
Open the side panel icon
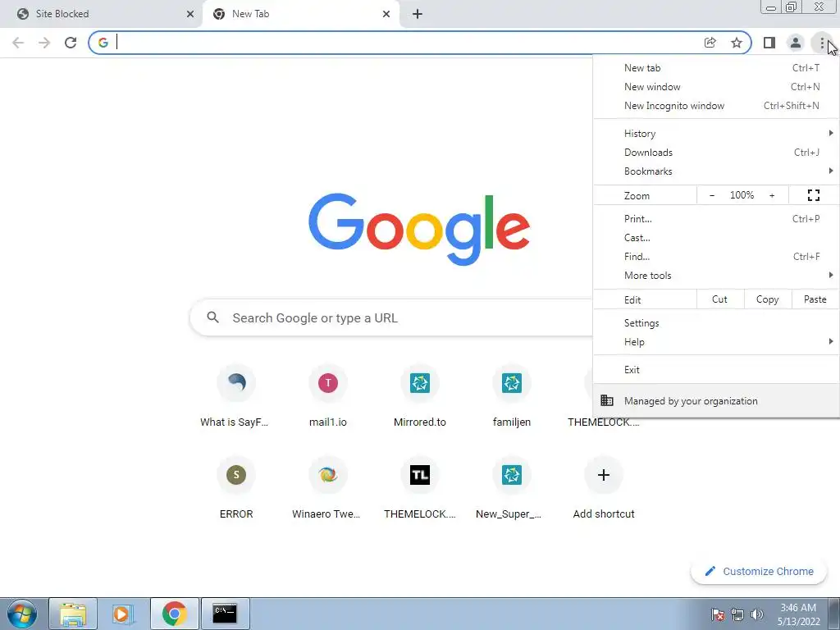(x=769, y=43)
